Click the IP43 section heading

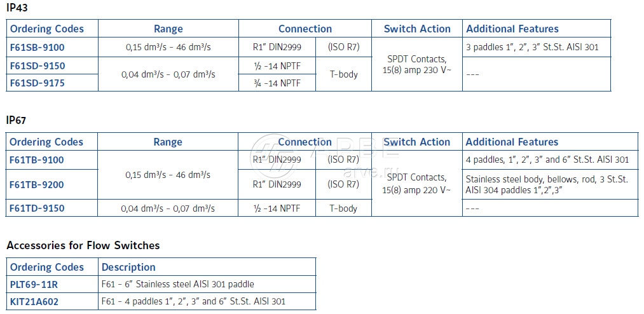(x=16, y=7)
